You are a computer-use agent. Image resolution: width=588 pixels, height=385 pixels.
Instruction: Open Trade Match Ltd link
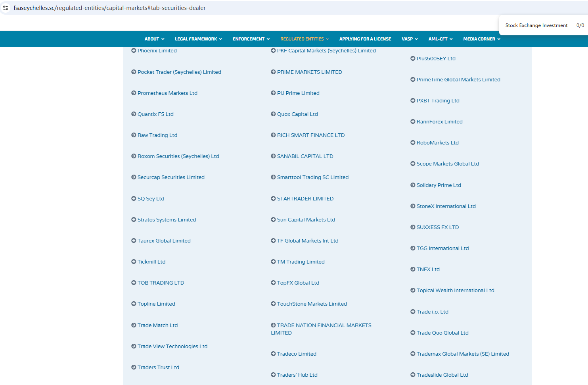[157, 325]
